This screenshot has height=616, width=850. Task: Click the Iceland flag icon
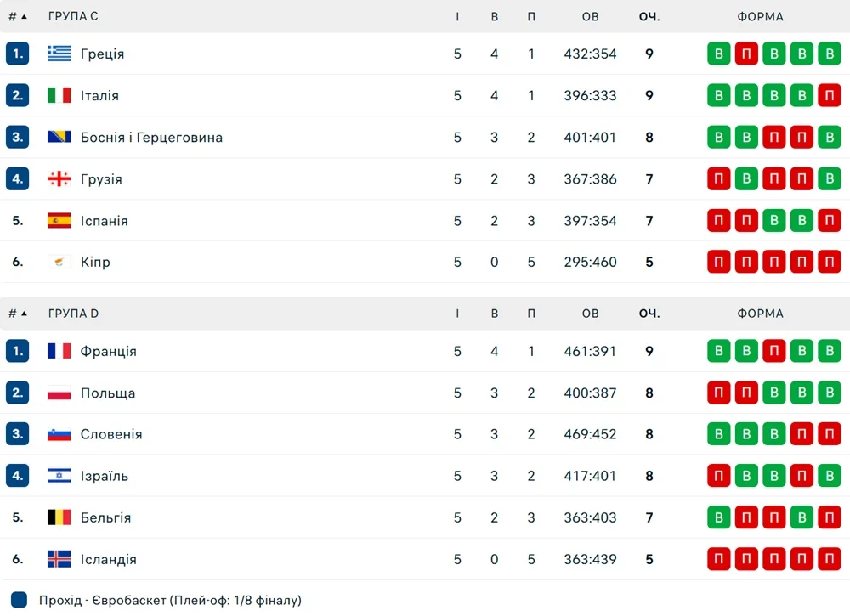[59, 559]
